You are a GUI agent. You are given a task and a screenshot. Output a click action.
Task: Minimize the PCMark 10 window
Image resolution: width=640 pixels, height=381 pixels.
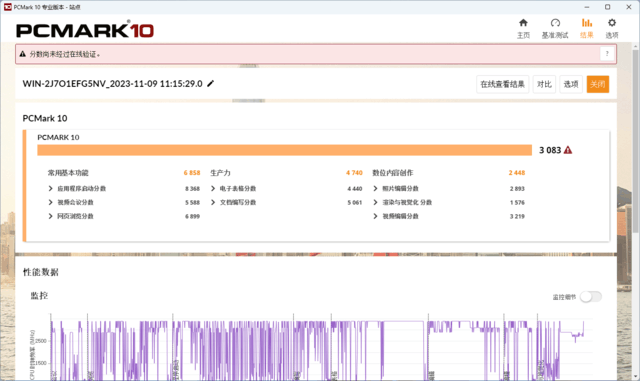pos(587,7)
